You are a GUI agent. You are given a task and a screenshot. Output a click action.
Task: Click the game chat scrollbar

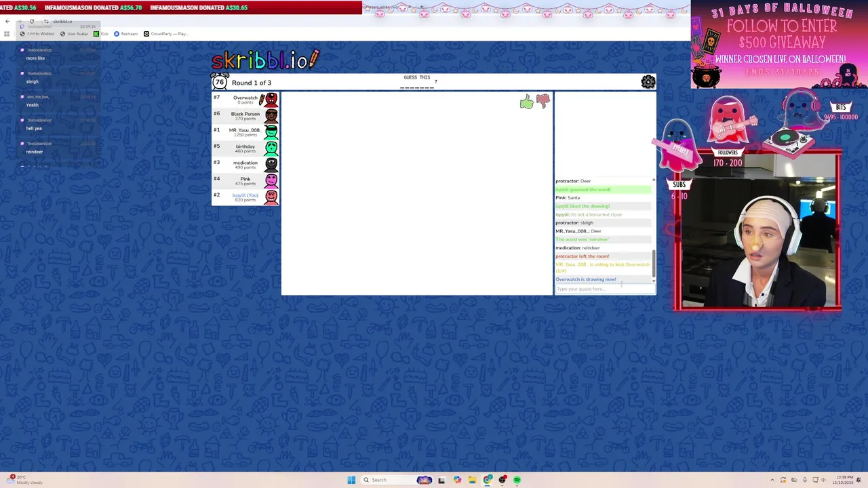[654, 263]
